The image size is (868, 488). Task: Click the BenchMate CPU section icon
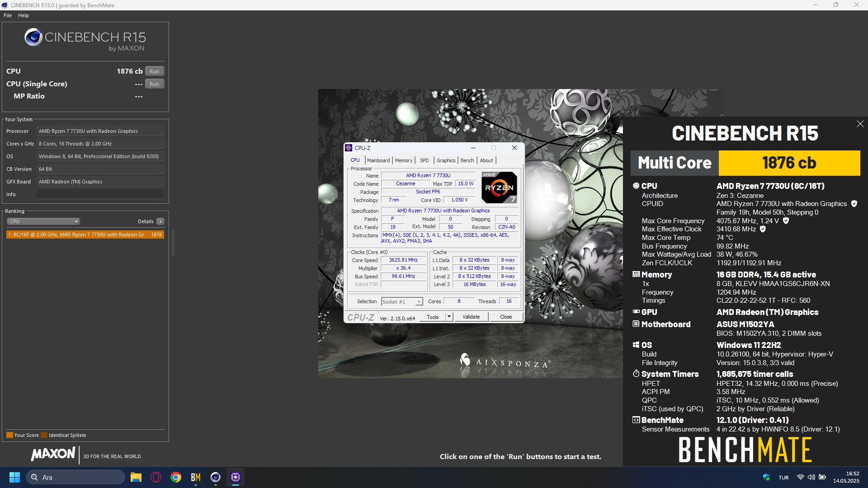point(636,186)
